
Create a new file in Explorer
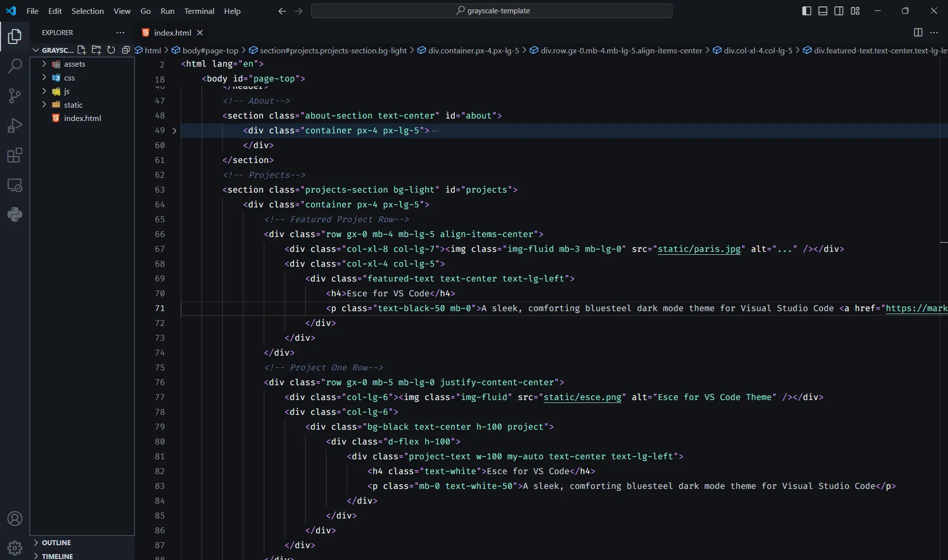point(82,50)
